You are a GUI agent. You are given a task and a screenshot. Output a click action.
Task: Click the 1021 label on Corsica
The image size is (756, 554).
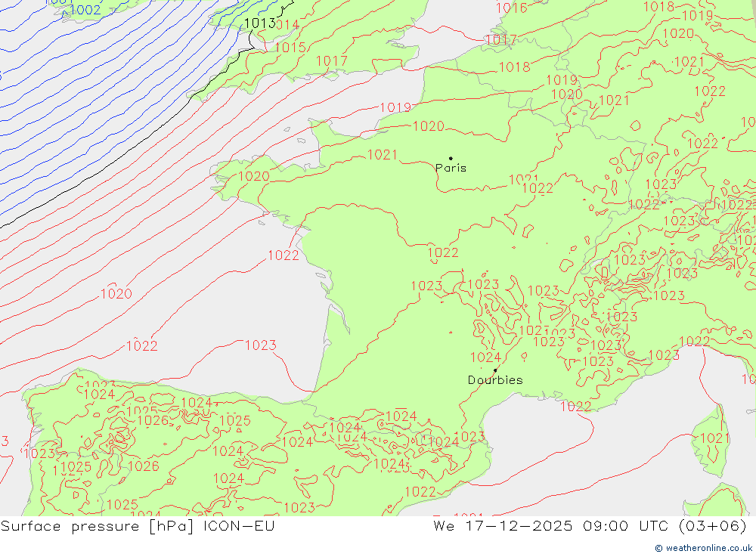(715, 438)
